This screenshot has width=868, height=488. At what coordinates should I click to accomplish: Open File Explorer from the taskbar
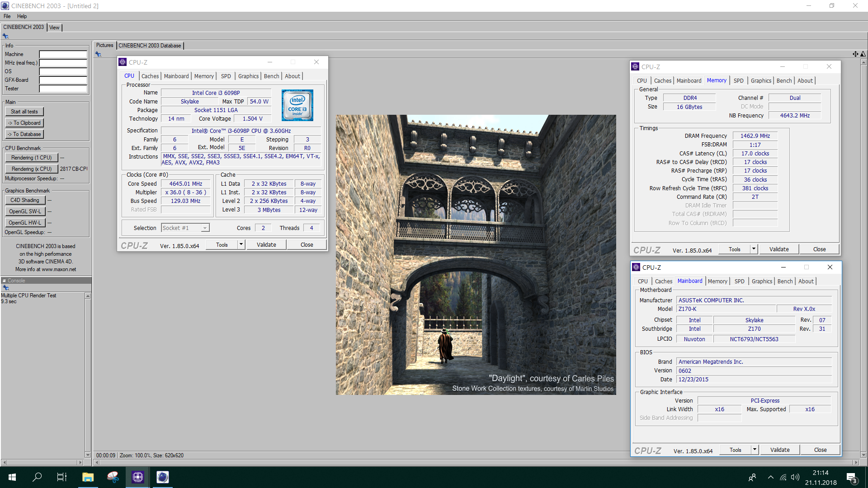tap(88, 477)
